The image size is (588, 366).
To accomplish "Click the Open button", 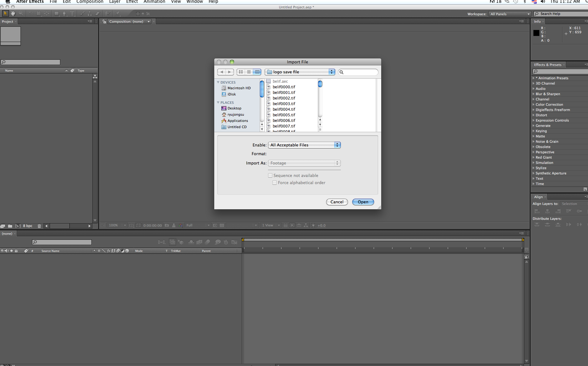I will click(x=363, y=202).
